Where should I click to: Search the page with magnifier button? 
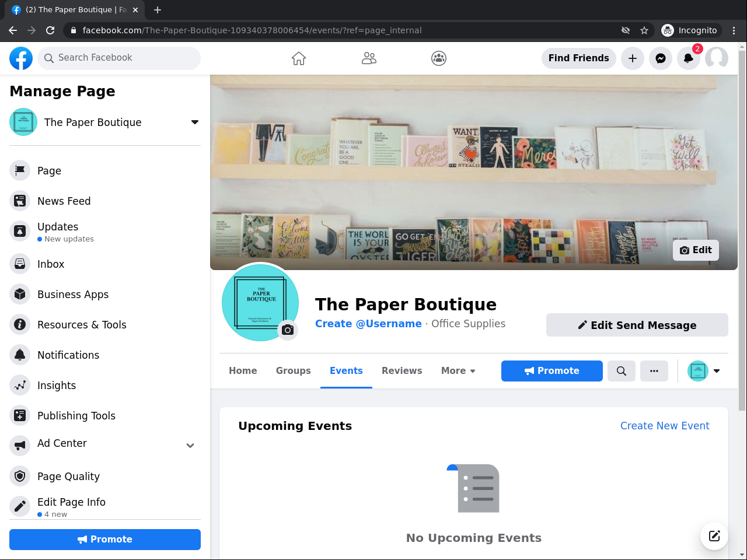click(622, 371)
